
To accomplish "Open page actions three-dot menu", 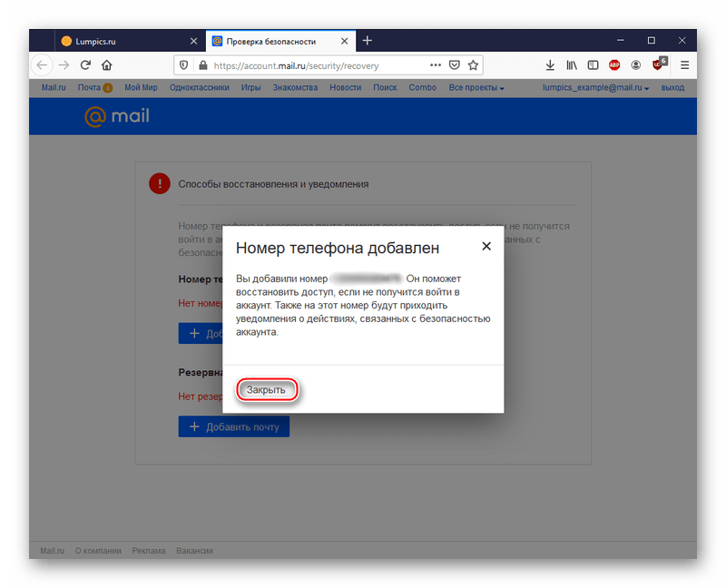I will (x=436, y=65).
